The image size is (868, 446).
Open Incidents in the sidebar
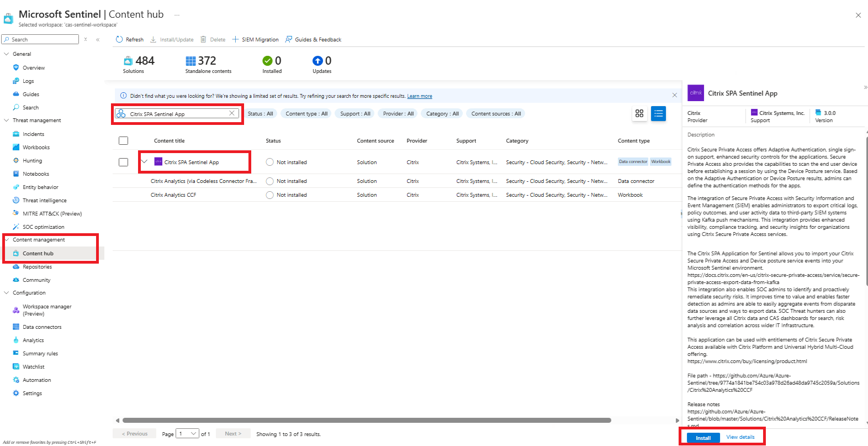pos(33,134)
